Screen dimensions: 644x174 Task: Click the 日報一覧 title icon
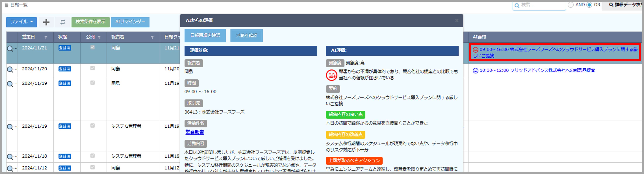pyautogui.click(x=6, y=5)
